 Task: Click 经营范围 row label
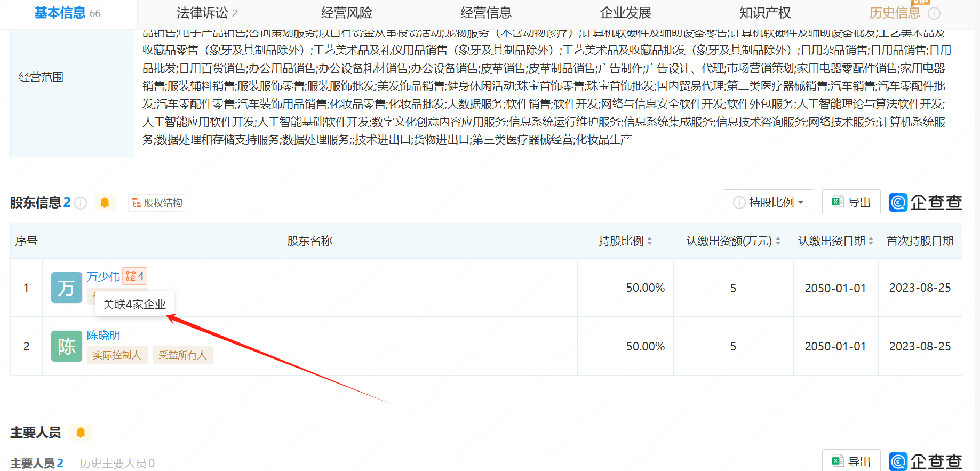[41, 77]
